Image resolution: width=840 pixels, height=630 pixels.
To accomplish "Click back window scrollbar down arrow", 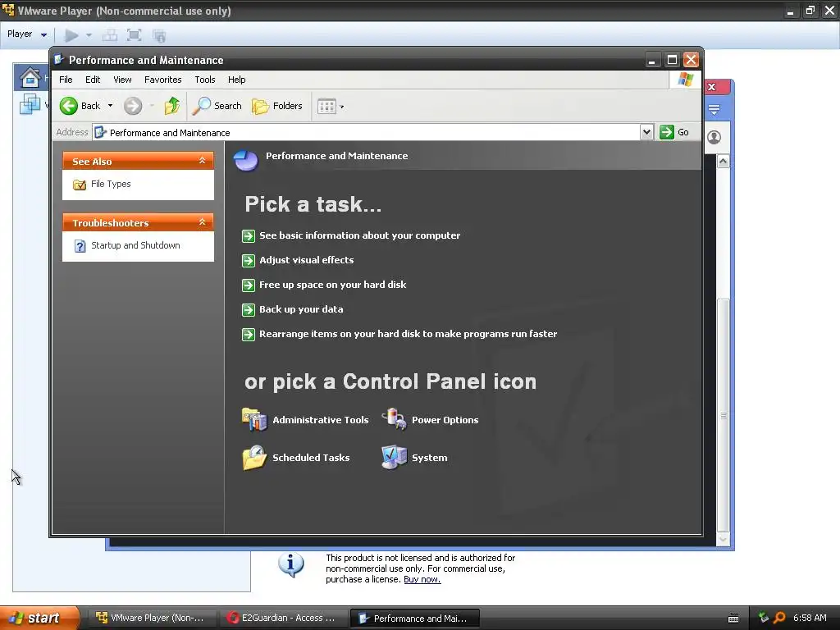I will click(724, 540).
